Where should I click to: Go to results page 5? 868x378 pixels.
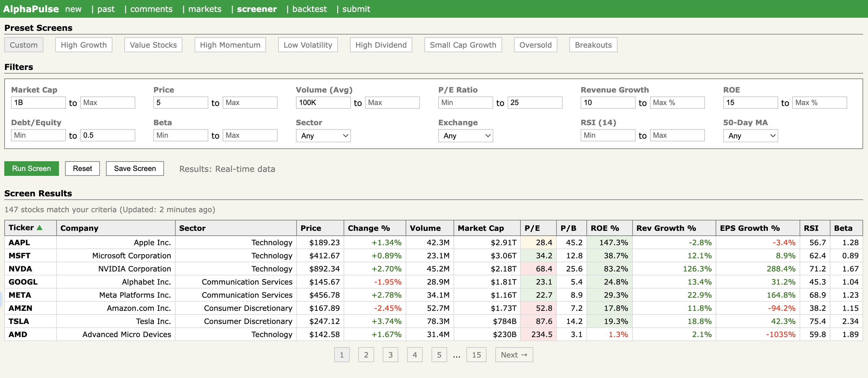(439, 355)
